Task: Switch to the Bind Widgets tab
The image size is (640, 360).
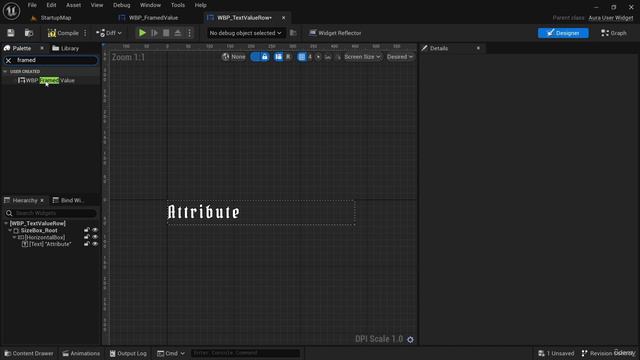Action: coord(68,200)
